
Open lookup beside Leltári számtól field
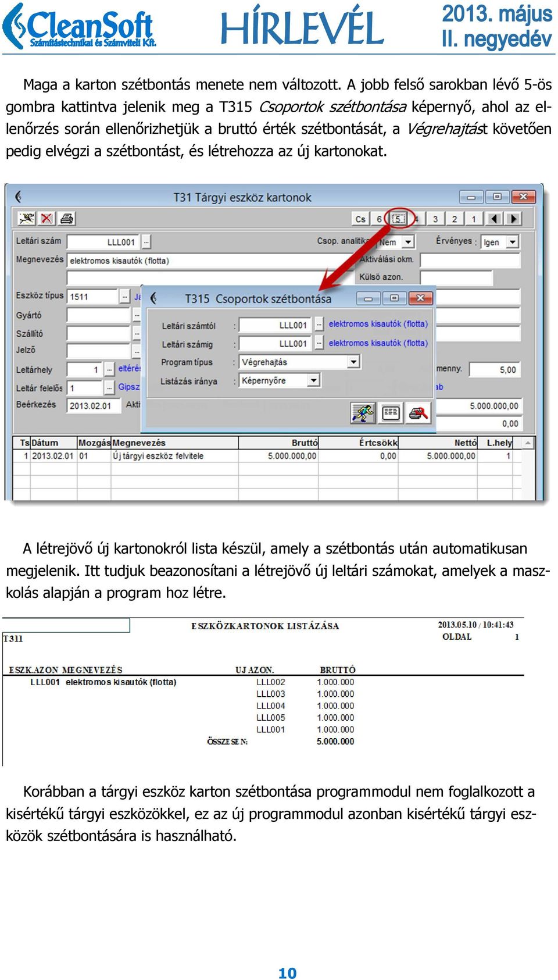(x=319, y=325)
